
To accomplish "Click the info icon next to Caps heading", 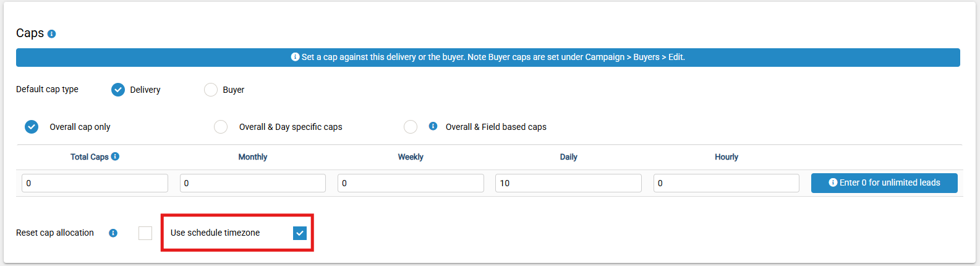I will (x=52, y=34).
